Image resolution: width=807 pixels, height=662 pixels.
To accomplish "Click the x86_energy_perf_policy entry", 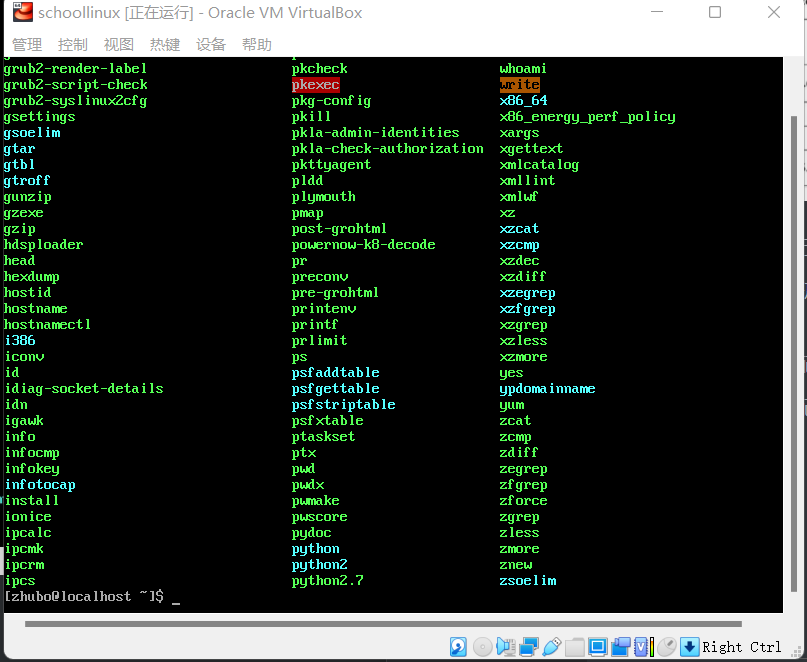I will click(587, 117).
